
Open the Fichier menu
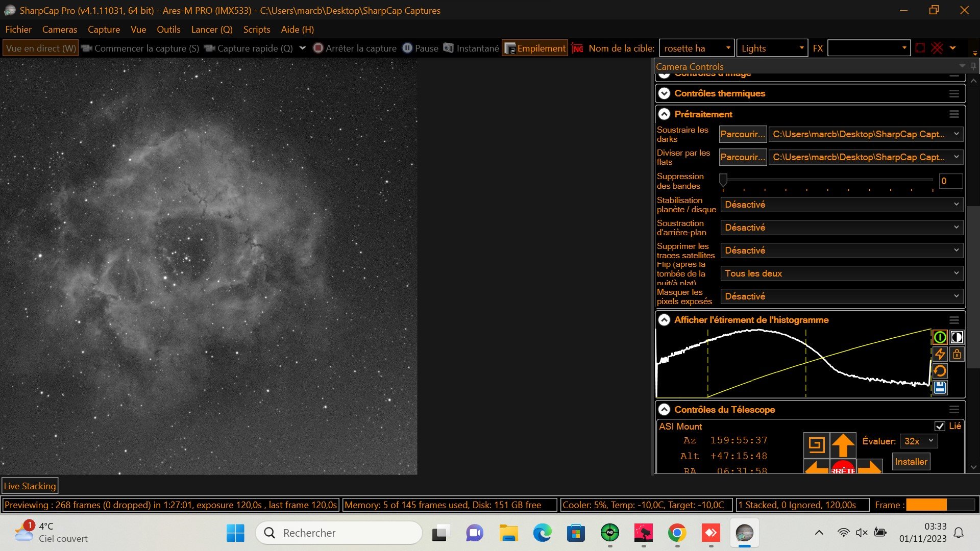18,30
